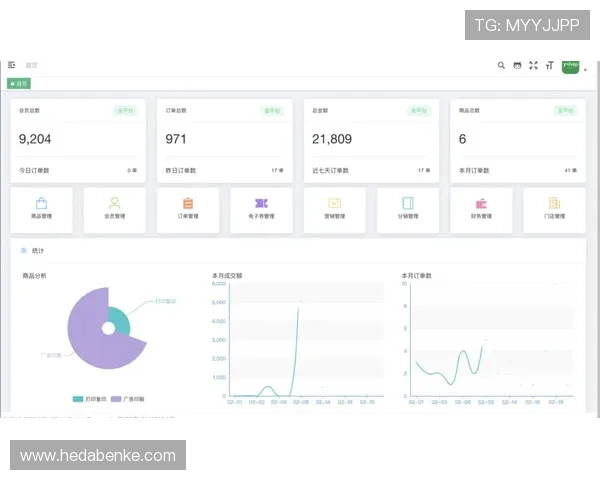Viewport: 600px width, 480px height.
Task: Click the search magnifier icon
Action: [501, 65]
